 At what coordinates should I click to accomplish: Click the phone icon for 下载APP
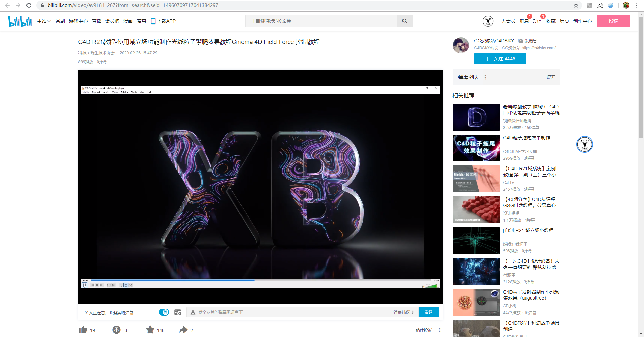coord(153,21)
